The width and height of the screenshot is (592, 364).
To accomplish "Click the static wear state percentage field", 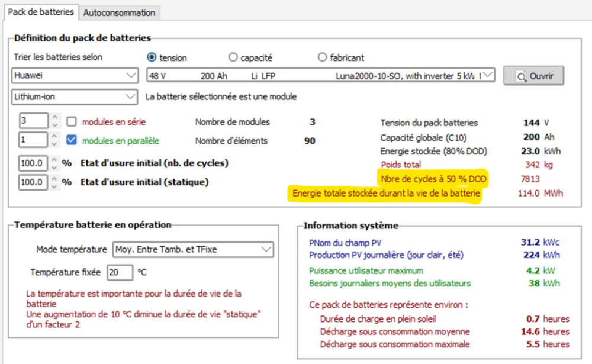I will (33, 182).
